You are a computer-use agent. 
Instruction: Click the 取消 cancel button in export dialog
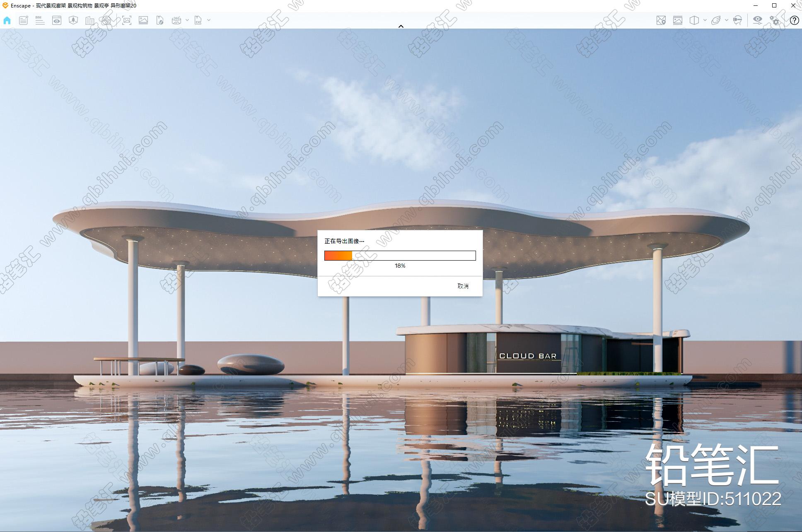[463, 286]
